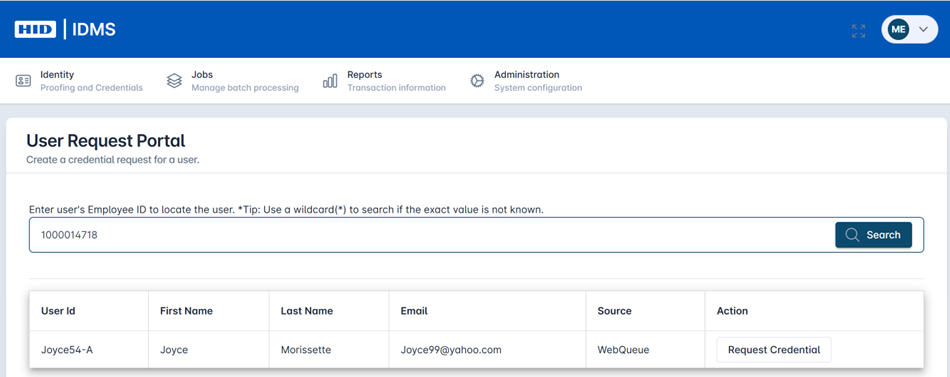Image resolution: width=950 pixels, height=377 pixels.
Task: Click 'System configuration' subtitle
Action: coord(538,88)
